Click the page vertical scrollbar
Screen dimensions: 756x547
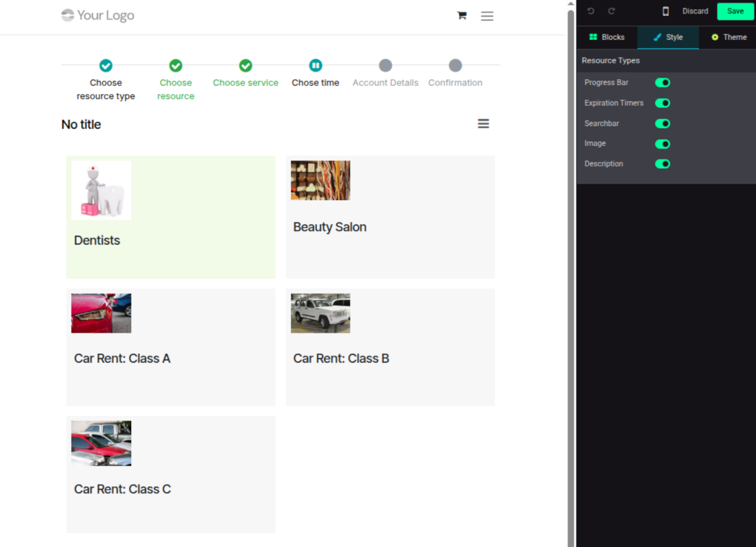tap(571, 268)
